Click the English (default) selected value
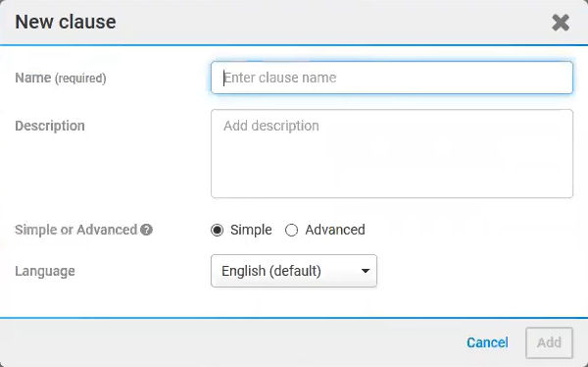The height and width of the screenshot is (367, 588). tap(271, 271)
